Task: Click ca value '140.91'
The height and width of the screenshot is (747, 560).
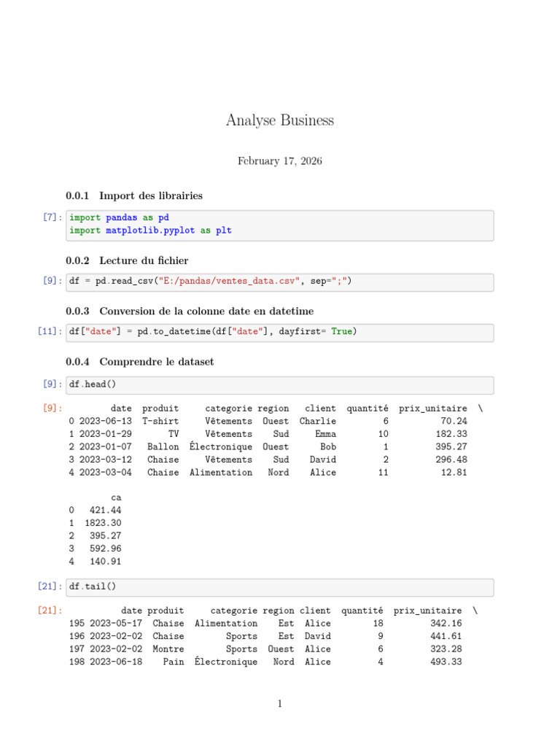Action: pos(105,562)
